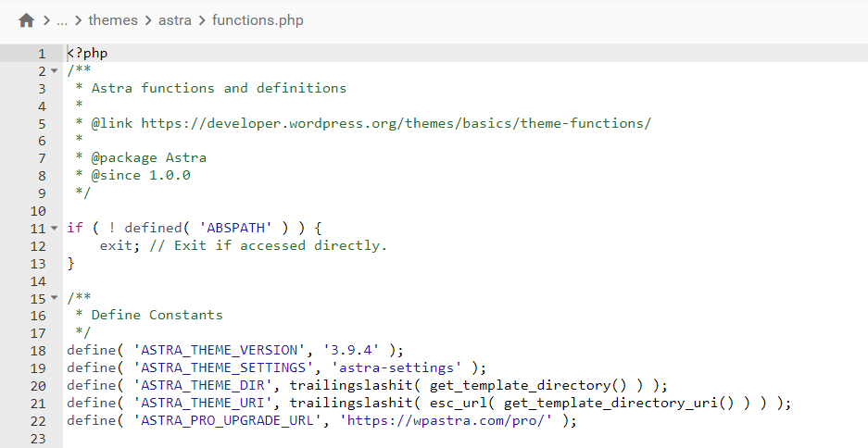
Task: Place cursor on the exit; statement
Action: (117, 245)
